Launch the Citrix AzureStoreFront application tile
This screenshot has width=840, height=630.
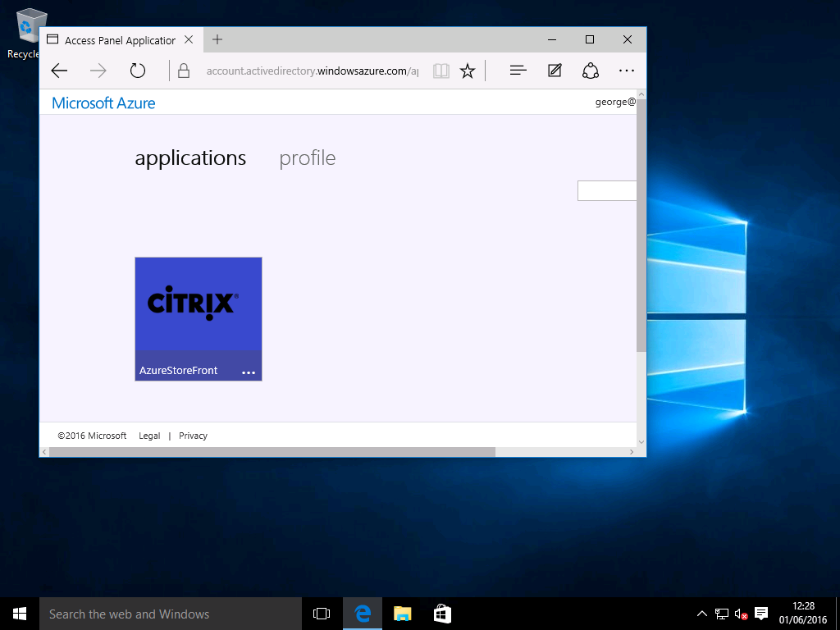click(x=198, y=305)
